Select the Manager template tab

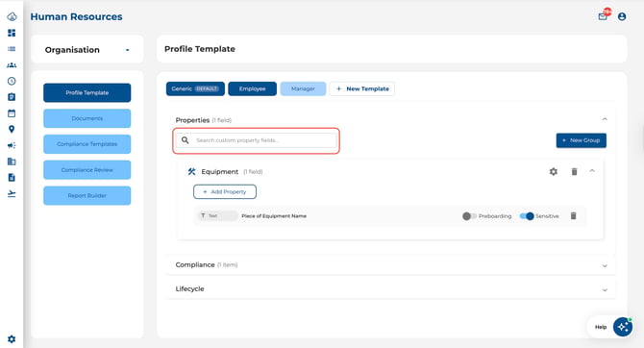(303, 88)
